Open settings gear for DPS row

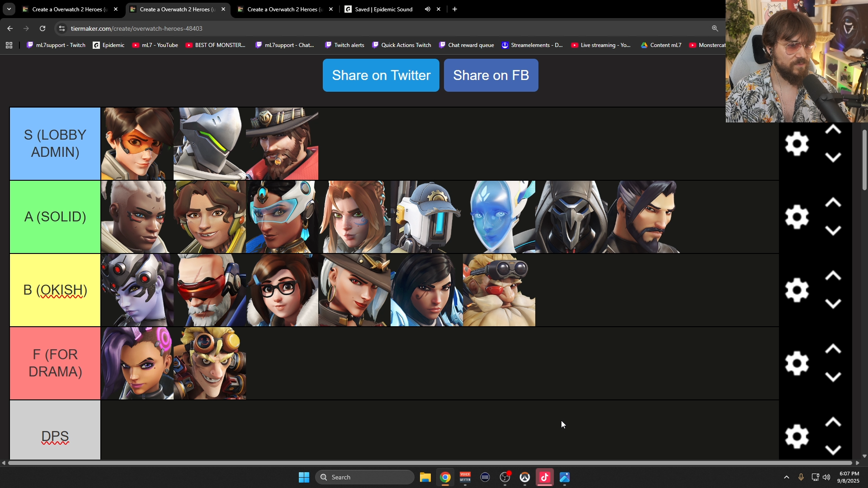[797, 437]
